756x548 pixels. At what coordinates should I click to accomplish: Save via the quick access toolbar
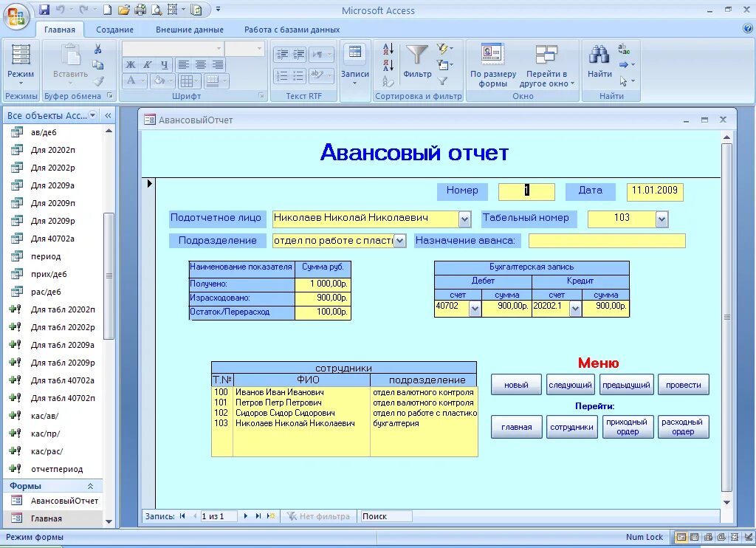click(x=44, y=10)
